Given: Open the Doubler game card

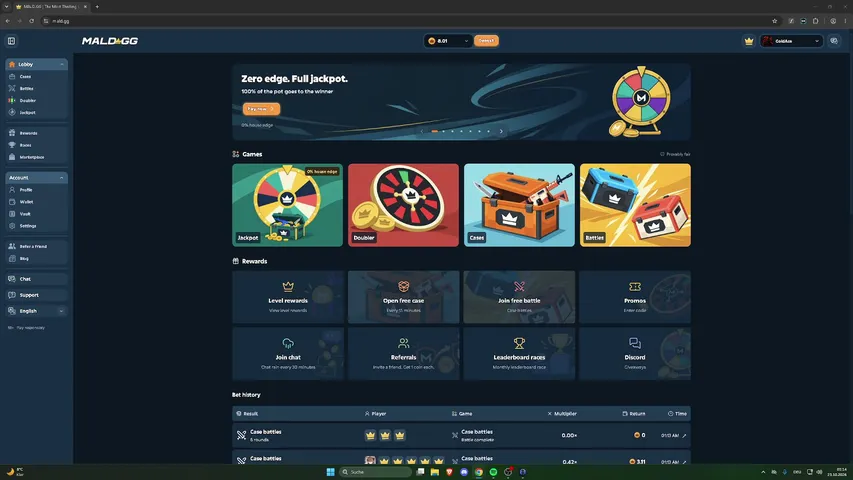Looking at the screenshot, I should (x=403, y=205).
